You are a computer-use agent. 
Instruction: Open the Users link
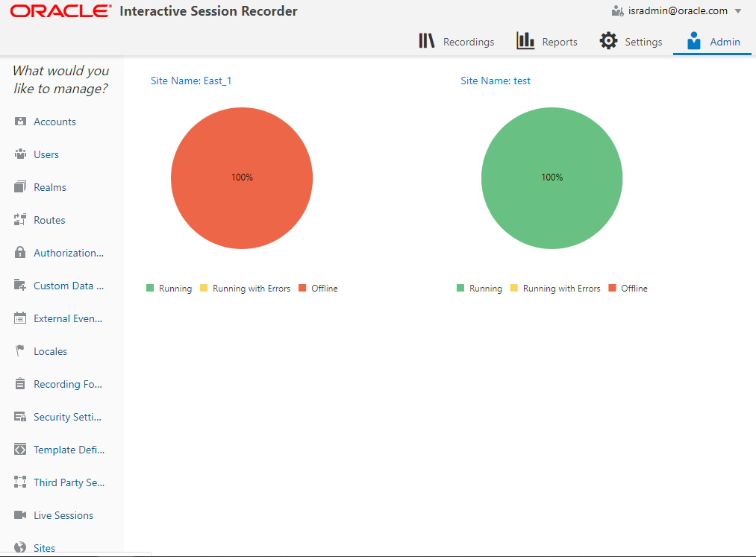pyautogui.click(x=46, y=154)
